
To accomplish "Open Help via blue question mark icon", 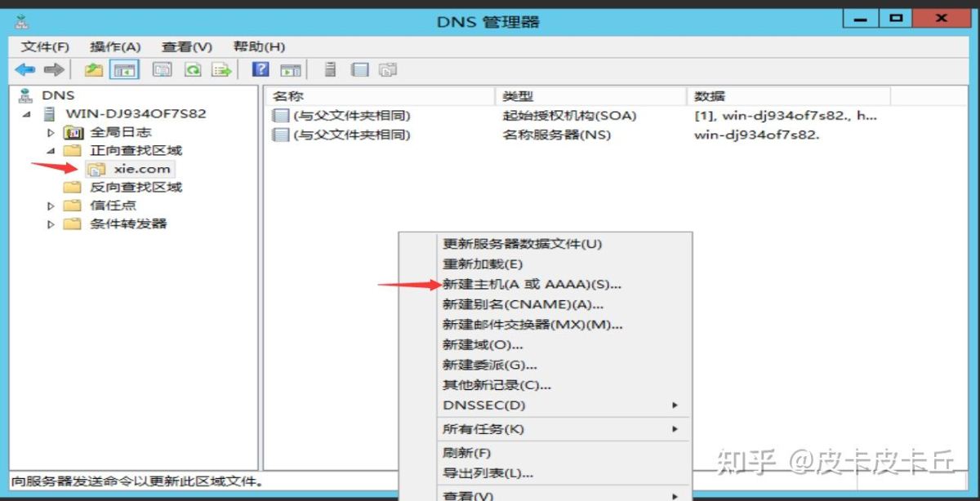I will [x=261, y=70].
